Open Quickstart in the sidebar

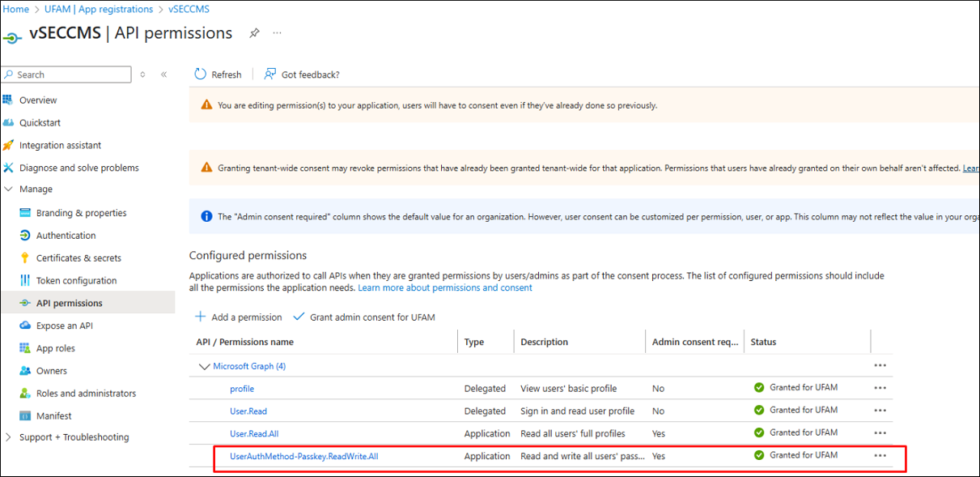(40, 123)
